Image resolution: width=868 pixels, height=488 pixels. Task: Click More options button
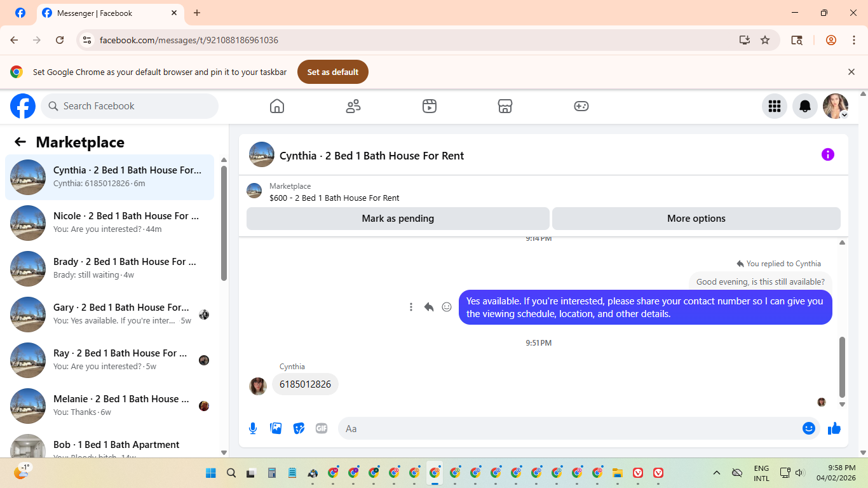[x=696, y=219]
